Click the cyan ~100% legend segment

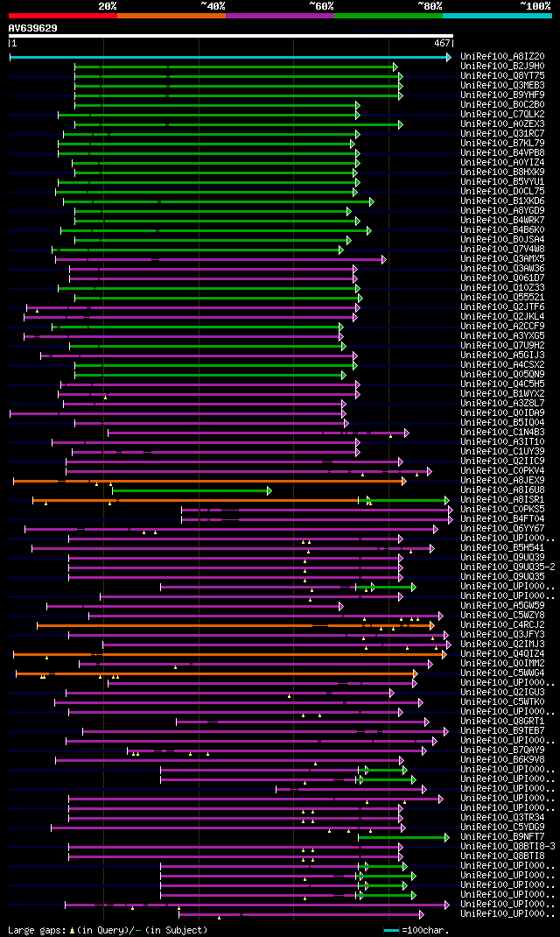coord(497,15)
